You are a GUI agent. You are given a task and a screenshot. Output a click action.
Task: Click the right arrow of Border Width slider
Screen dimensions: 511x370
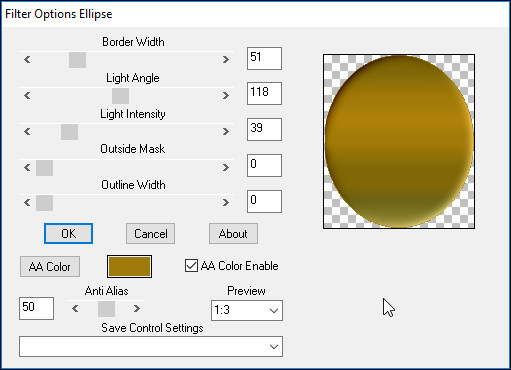point(226,60)
